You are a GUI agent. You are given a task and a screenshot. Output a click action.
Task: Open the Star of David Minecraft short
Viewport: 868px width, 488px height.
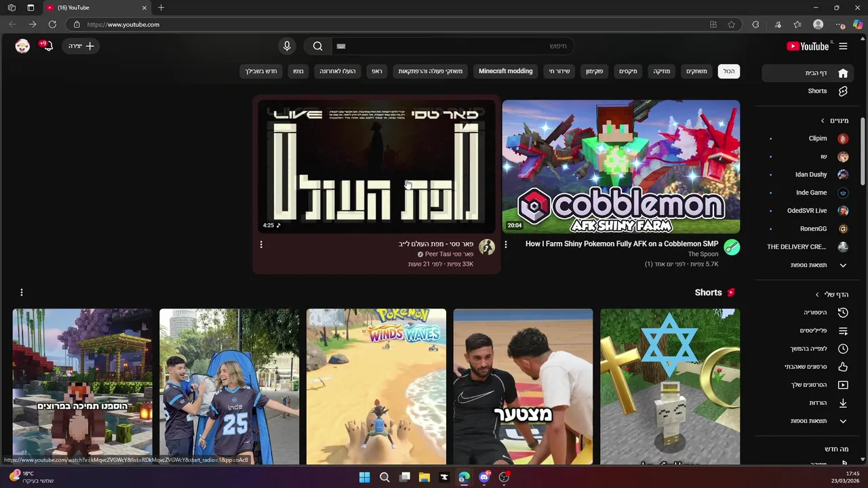click(x=670, y=386)
